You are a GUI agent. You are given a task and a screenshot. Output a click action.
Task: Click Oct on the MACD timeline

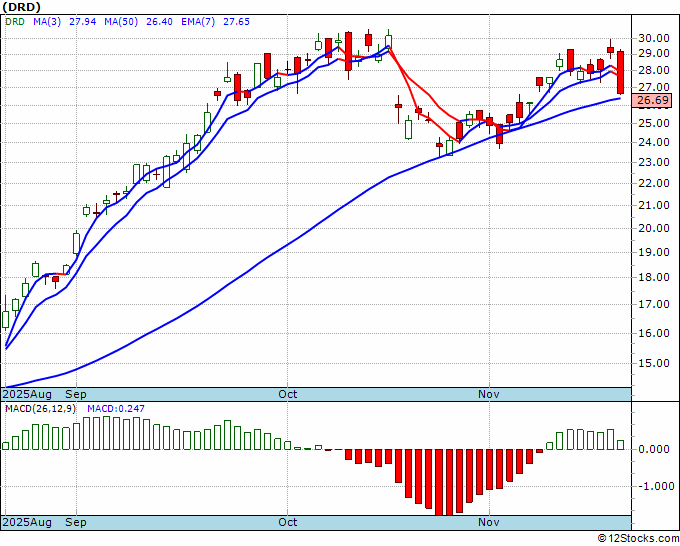[x=288, y=522]
